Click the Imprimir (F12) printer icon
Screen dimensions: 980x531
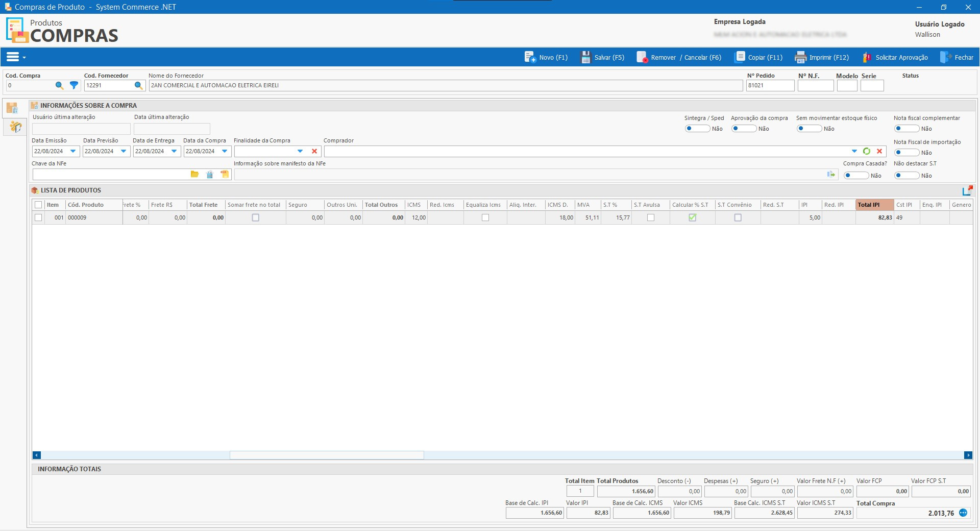pyautogui.click(x=800, y=57)
